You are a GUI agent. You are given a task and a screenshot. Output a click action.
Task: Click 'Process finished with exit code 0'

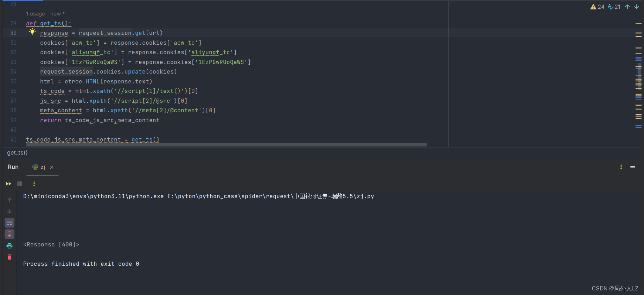coord(81,264)
